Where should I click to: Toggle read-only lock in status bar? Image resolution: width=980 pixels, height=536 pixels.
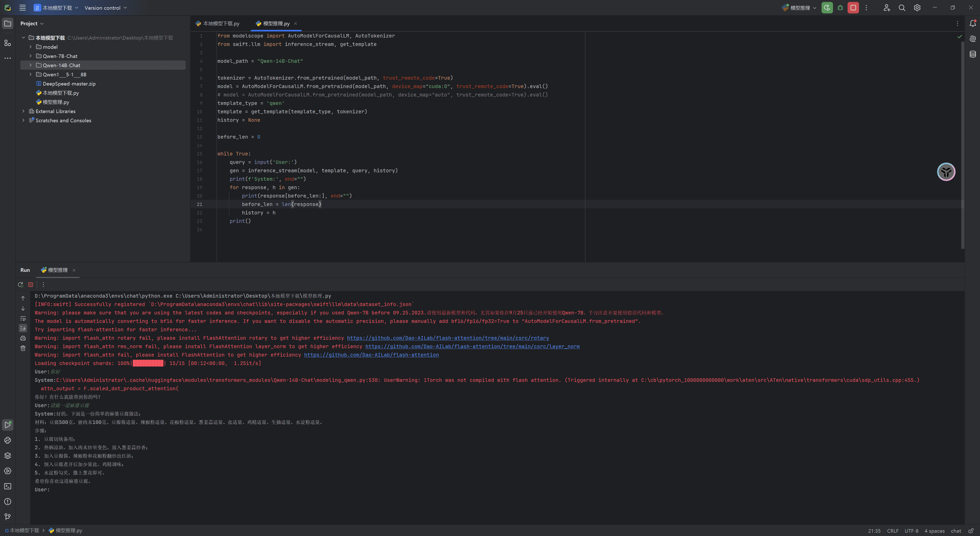tap(971, 531)
